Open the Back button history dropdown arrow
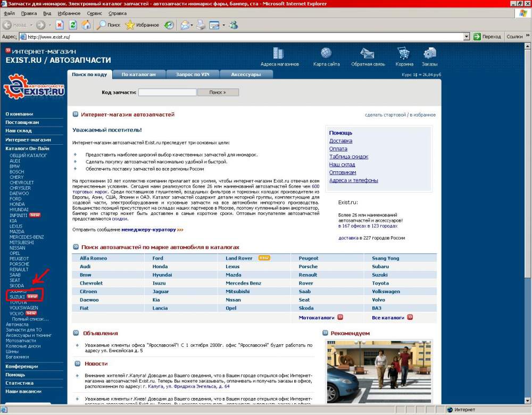This screenshot has width=532, height=415. (31, 25)
